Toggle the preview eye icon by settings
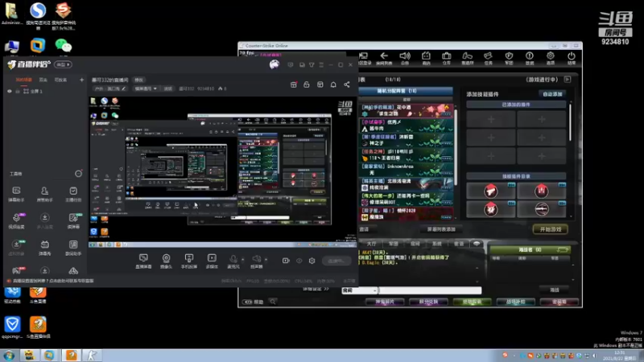This screenshot has height=362, width=644. tap(299, 261)
